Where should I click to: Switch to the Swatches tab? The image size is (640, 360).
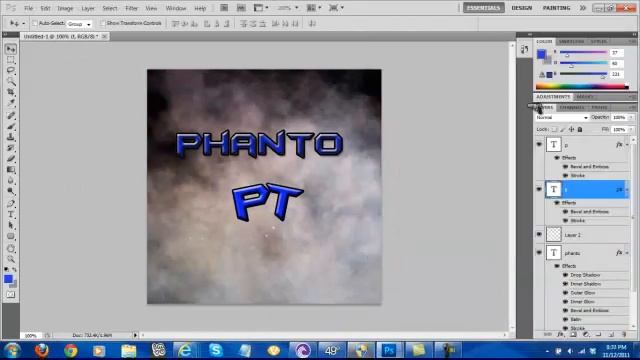(x=571, y=41)
